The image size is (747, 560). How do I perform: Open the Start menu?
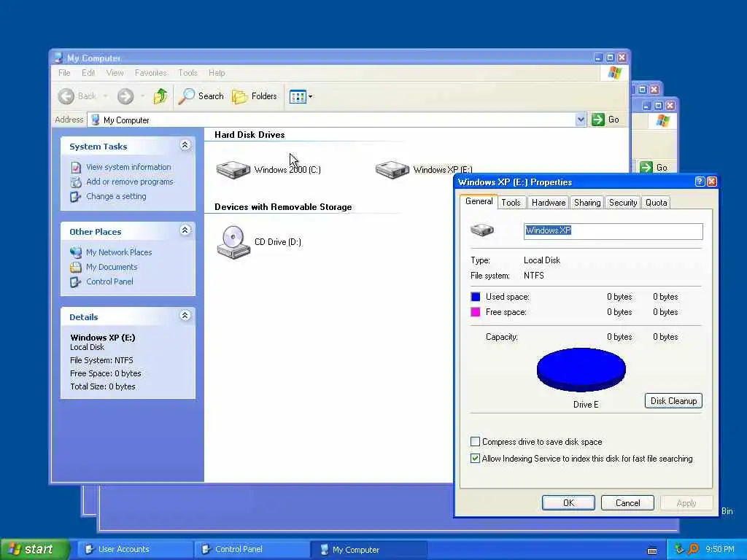click(34, 550)
